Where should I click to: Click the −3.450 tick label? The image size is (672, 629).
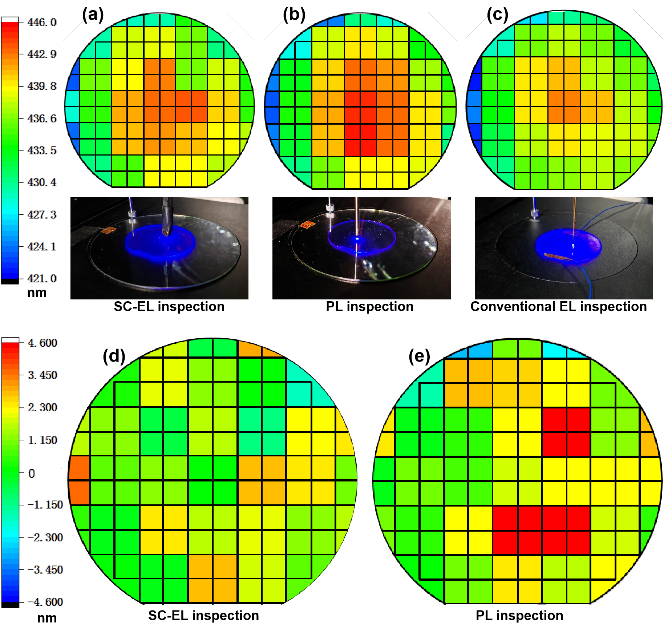pyautogui.click(x=45, y=570)
